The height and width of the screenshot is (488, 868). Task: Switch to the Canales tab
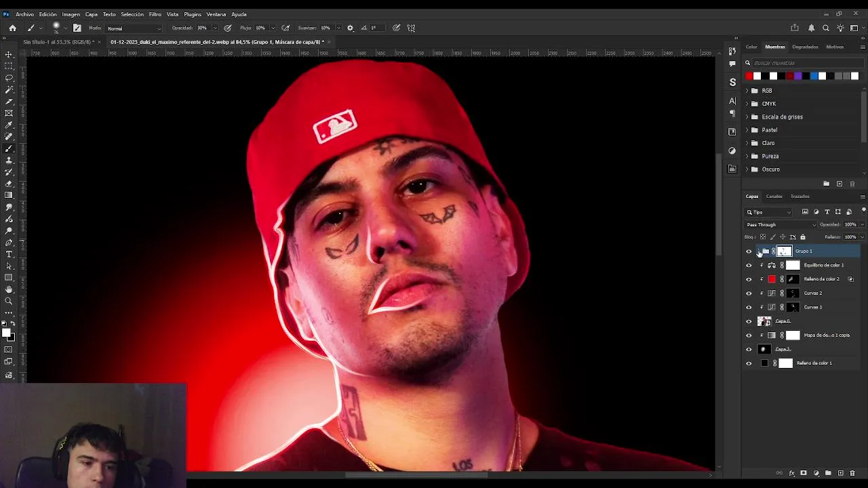pyautogui.click(x=774, y=197)
